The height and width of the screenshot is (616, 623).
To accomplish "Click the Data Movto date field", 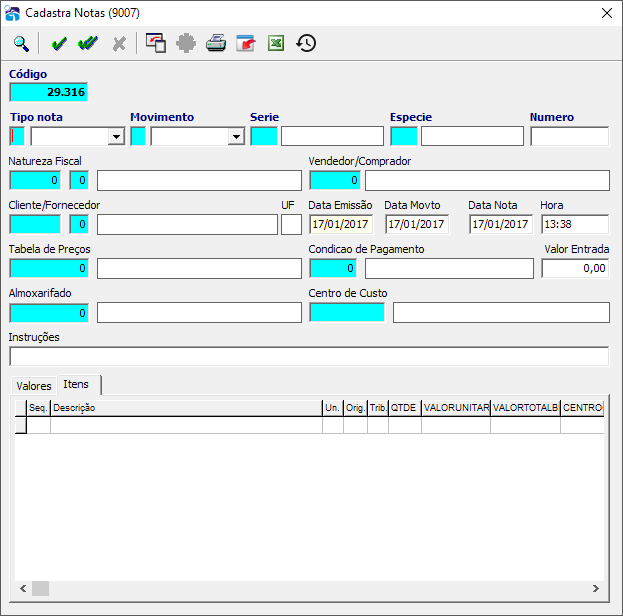I will 417,224.
